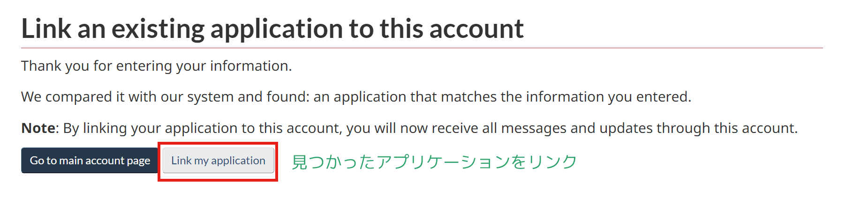This screenshot has width=868, height=198.
Task: Click the red highlight border around the link button
Action: (218, 144)
